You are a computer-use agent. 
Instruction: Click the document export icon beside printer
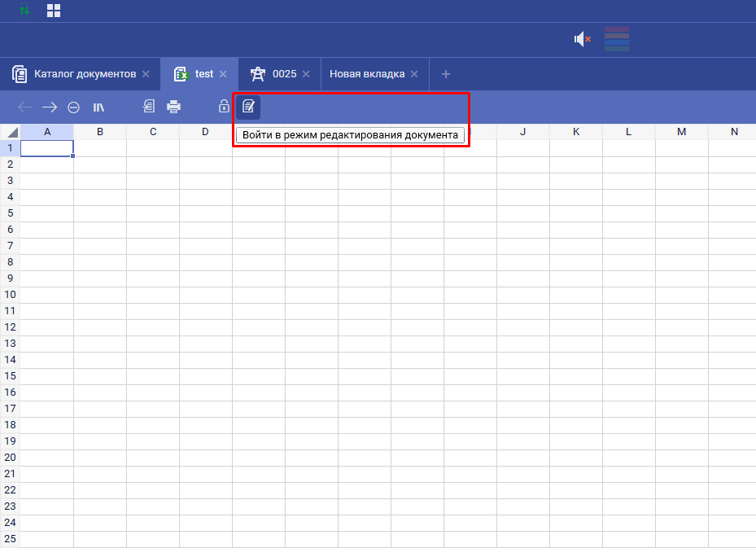pyautogui.click(x=149, y=107)
